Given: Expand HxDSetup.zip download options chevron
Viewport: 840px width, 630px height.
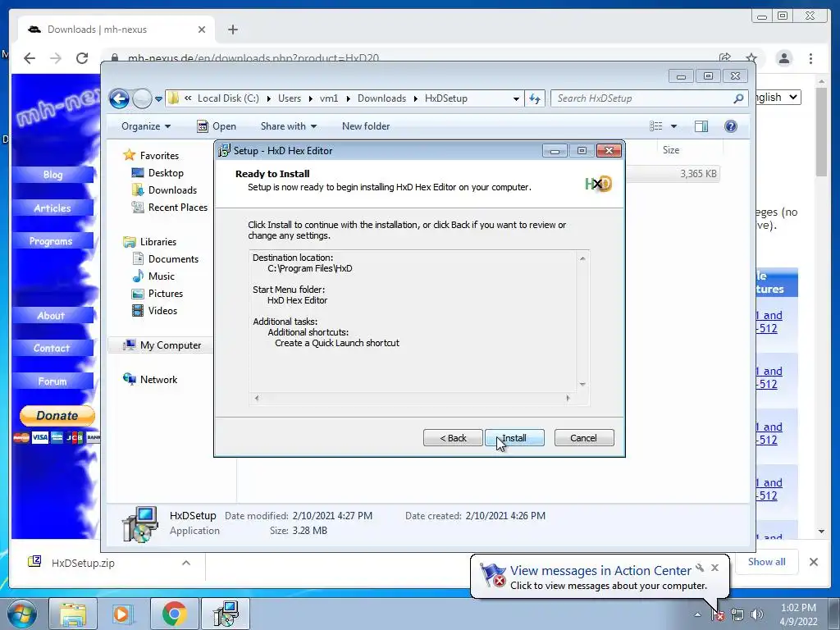Looking at the screenshot, I should click(186, 563).
